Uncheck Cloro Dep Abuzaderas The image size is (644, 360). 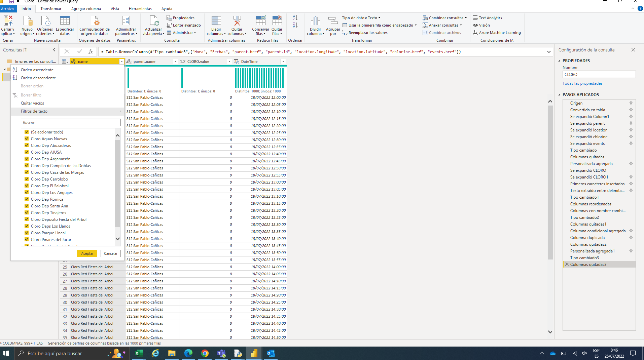[27, 146]
